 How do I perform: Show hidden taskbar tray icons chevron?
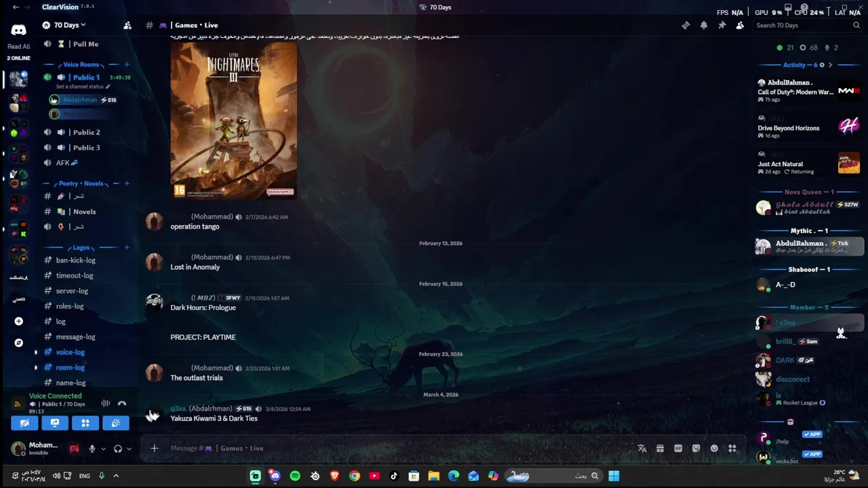pos(116,476)
